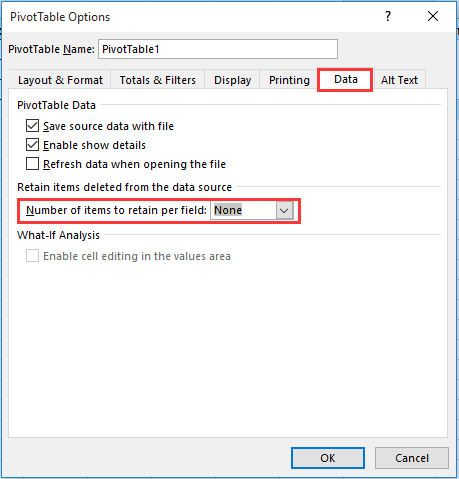The height and width of the screenshot is (479, 459).
Task: Enable Refresh data when opening the file
Action: click(32, 164)
